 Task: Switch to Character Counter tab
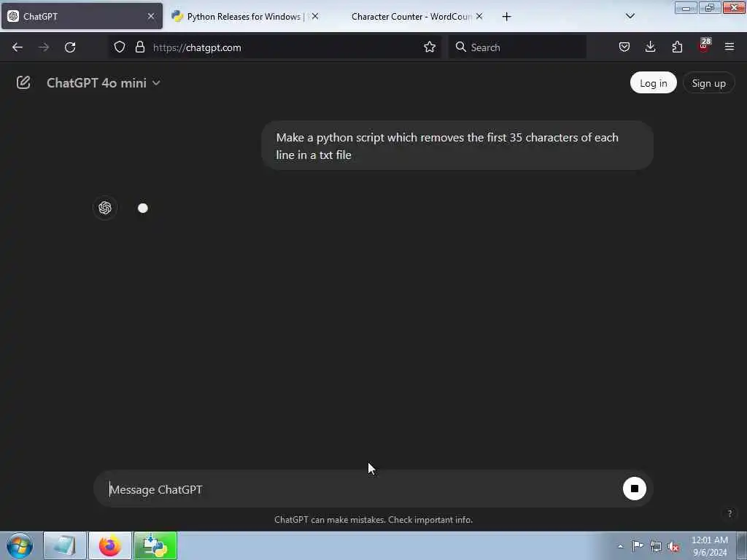(x=411, y=16)
